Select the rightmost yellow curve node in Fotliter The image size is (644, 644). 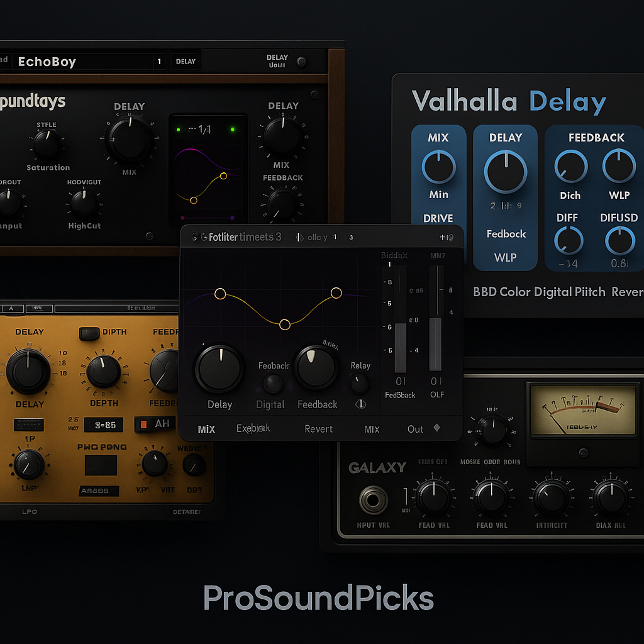336,293
